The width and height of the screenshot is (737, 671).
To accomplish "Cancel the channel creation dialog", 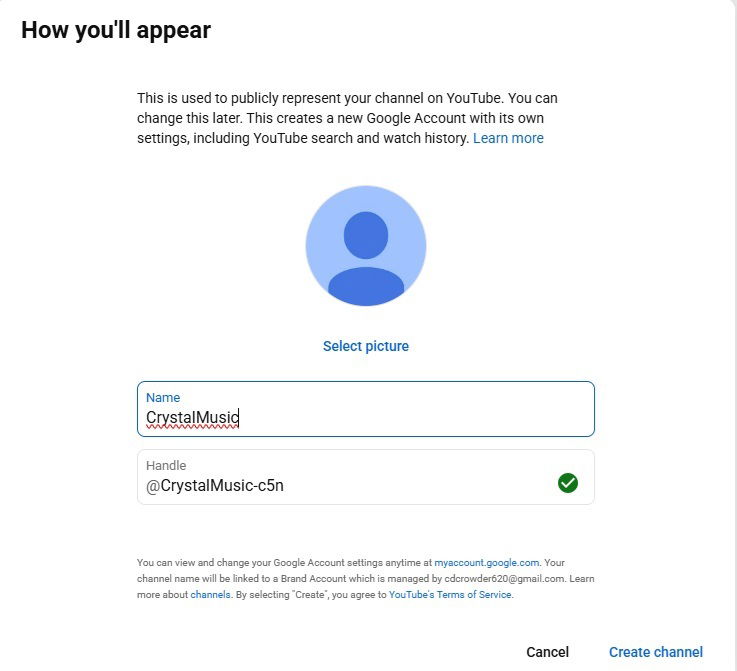I will (x=548, y=652).
